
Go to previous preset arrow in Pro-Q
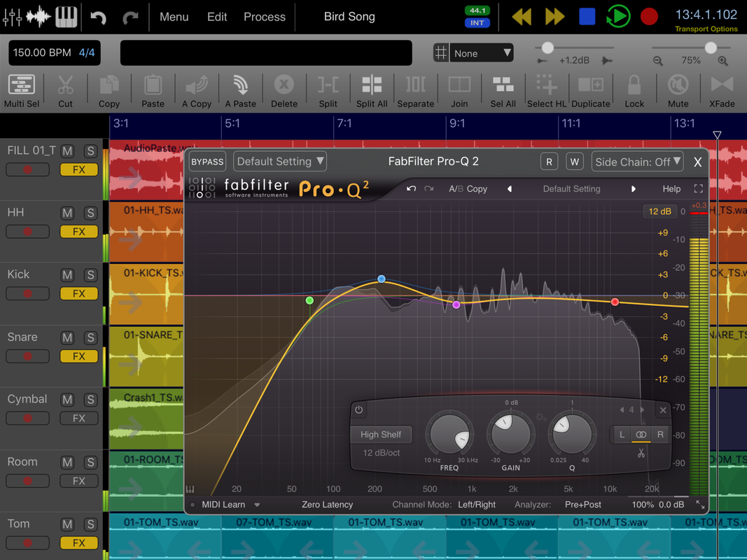point(510,189)
